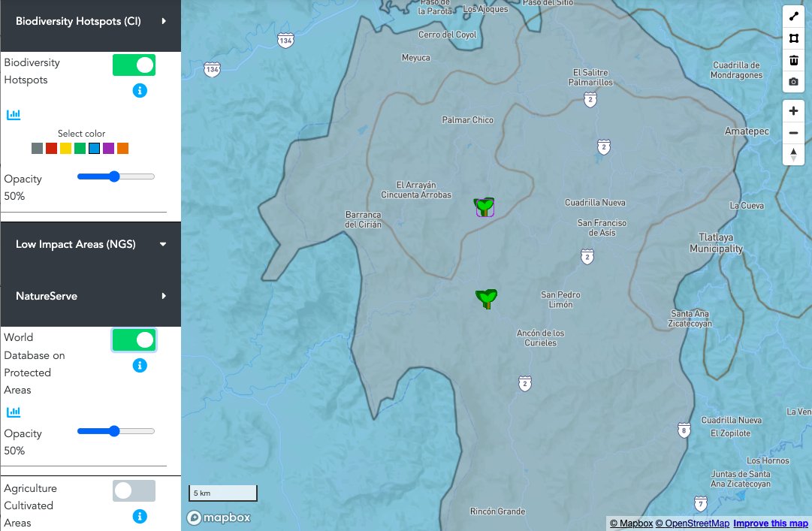This screenshot has height=531, width=812.
Task: Choose the green color swatch
Action: (80, 149)
